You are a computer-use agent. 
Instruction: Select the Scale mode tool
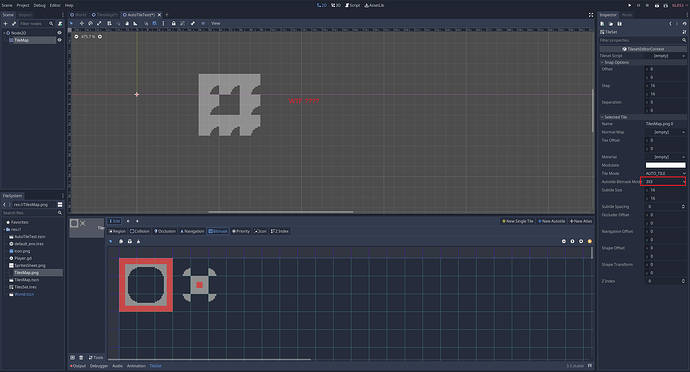99,23
